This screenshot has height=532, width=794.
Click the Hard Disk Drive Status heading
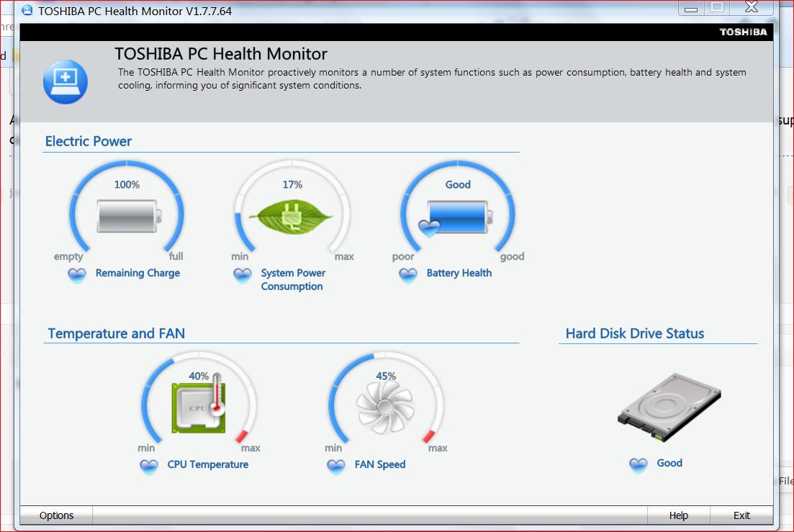point(634,333)
